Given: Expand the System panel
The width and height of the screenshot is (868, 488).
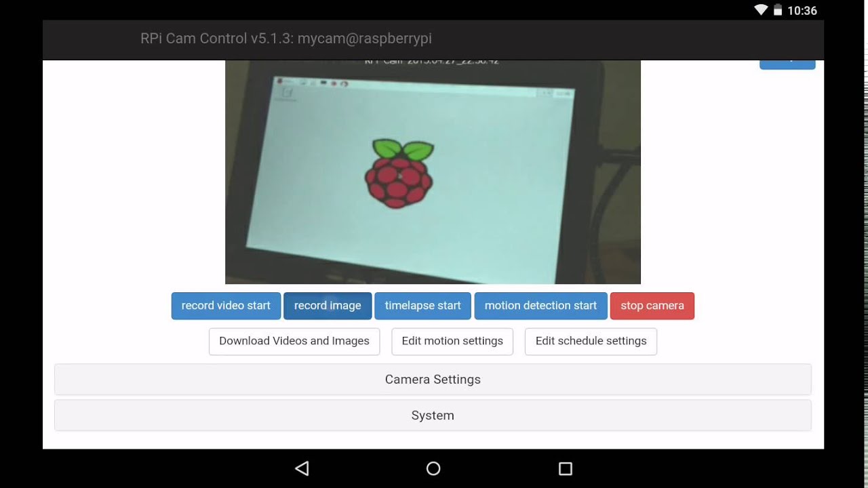Looking at the screenshot, I should 433,415.
